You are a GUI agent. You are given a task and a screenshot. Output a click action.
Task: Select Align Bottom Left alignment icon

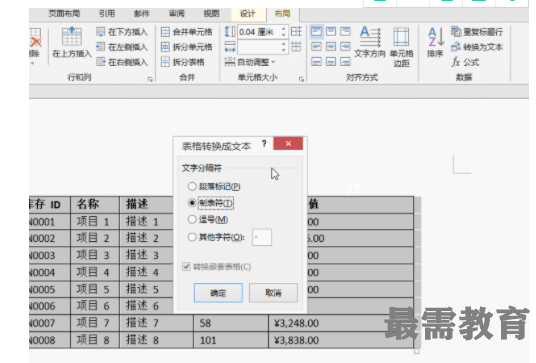(317, 62)
